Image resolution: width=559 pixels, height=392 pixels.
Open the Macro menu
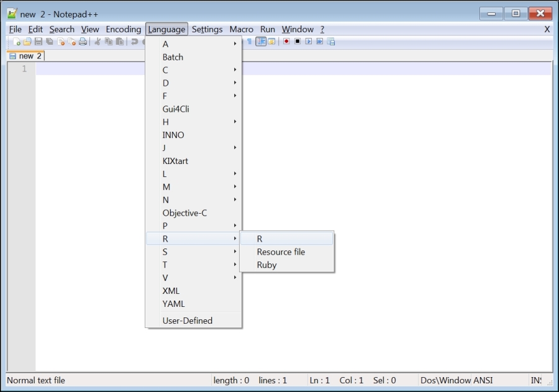coord(242,29)
